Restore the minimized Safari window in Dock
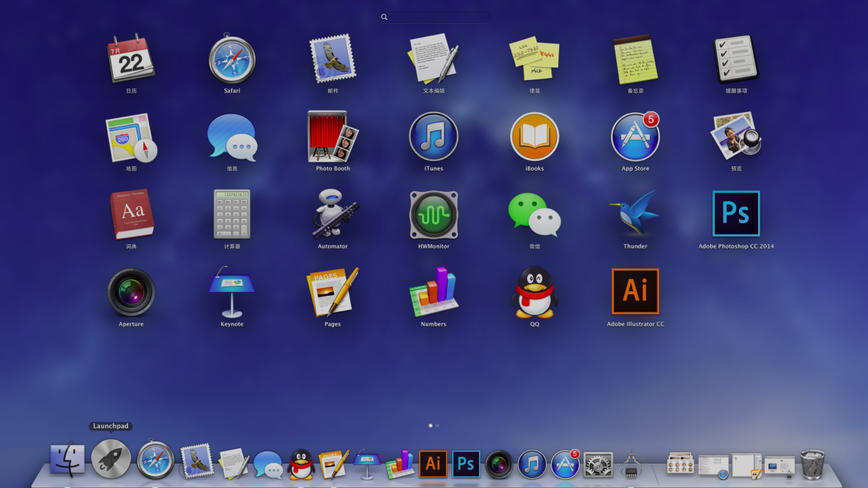The image size is (868, 488). (x=714, y=466)
